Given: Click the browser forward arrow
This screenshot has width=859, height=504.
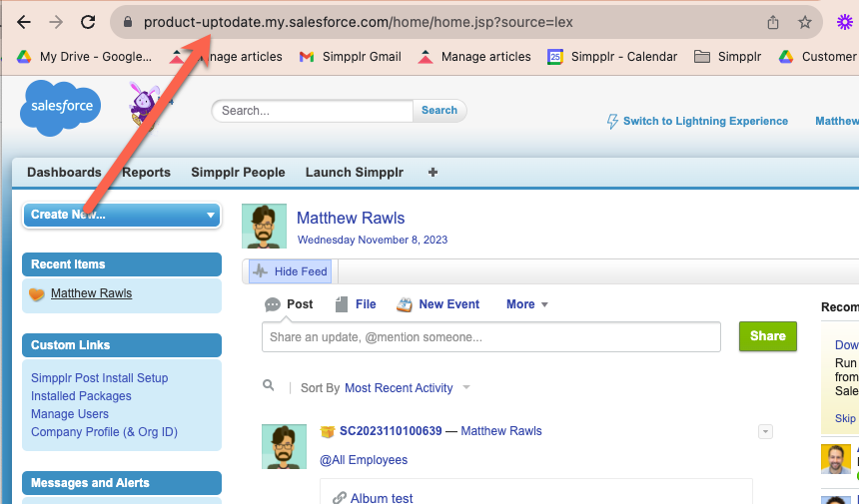Looking at the screenshot, I should pyautogui.click(x=56, y=22).
